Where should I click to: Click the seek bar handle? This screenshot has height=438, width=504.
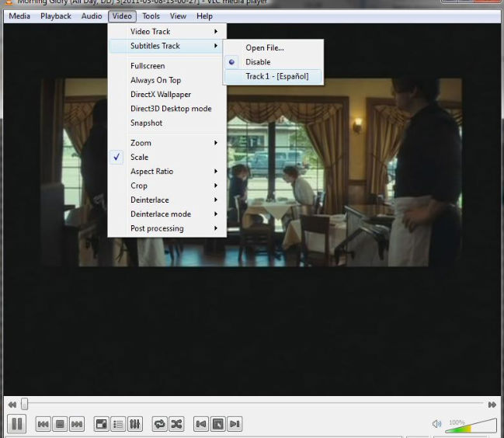coord(24,404)
